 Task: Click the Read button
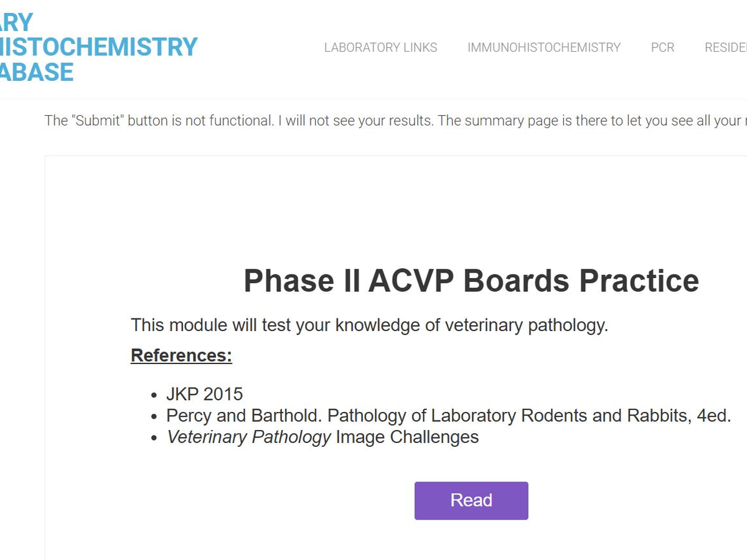point(471,500)
